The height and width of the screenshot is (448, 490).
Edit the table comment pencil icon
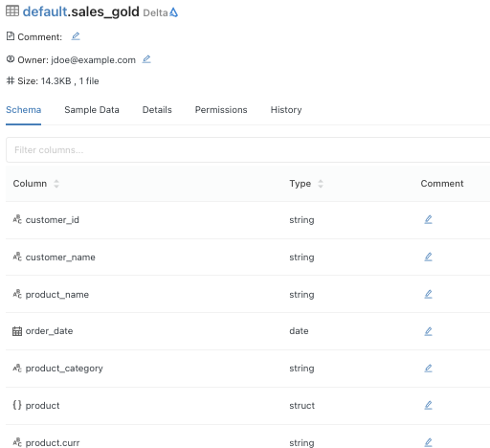tap(76, 36)
